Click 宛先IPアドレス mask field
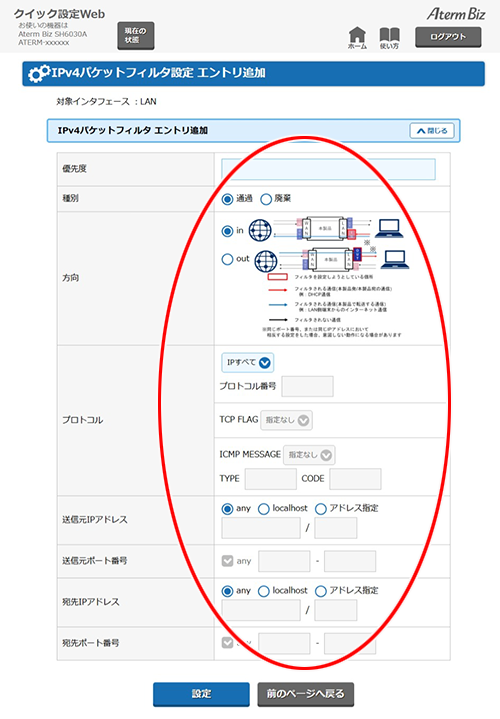 click(336, 611)
